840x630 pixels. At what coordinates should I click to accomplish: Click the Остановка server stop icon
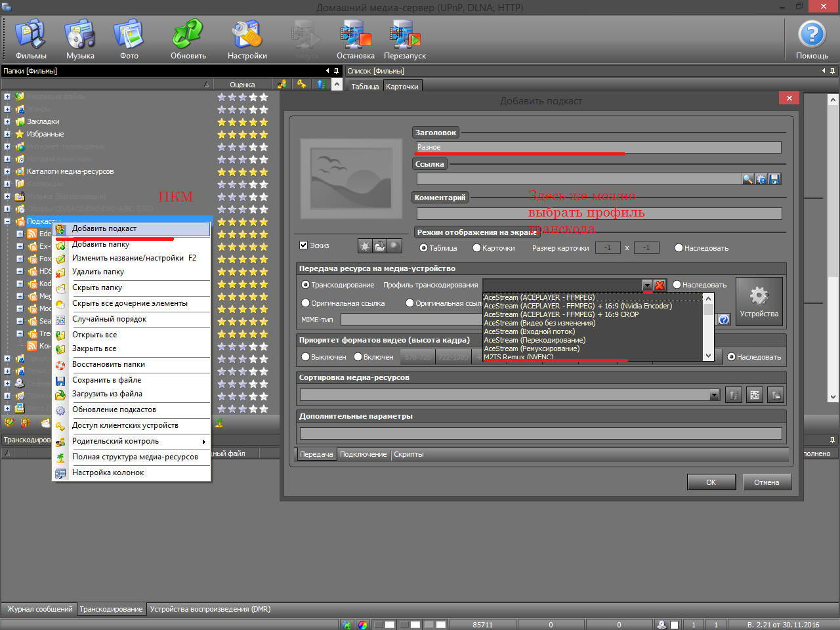tap(355, 38)
